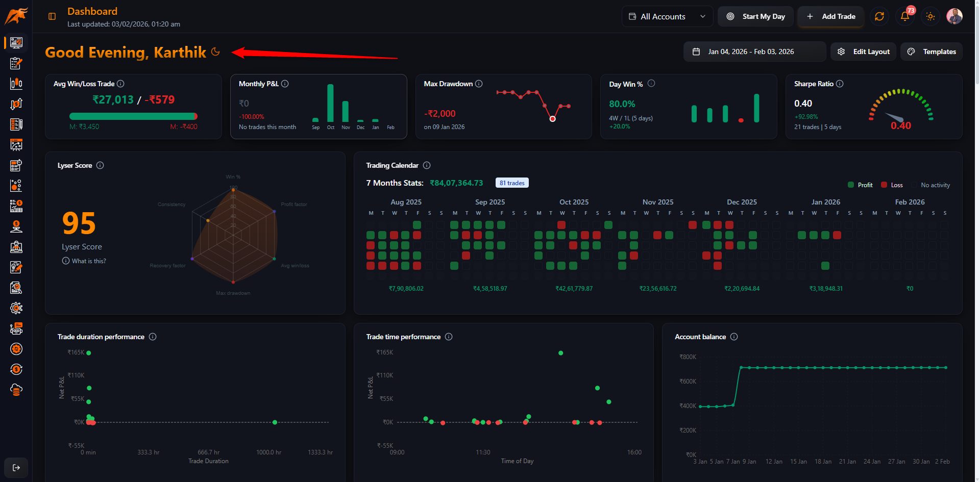Open notifications via the bell icon
The height and width of the screenshot is (482, 980).
tap(904, 16)
